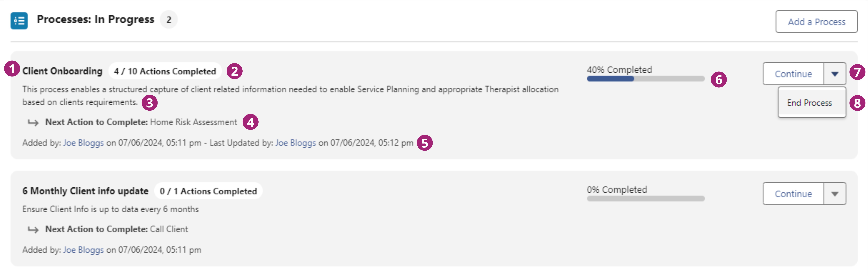The image size is (868, 276).
Task: Click the purple annotation marker number 5
Action: (x=425, y=143)
